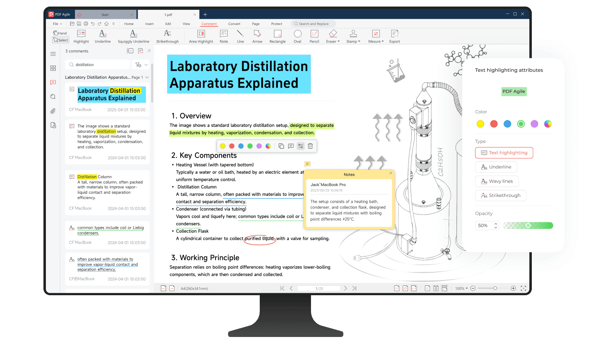The image size is (590, 364).
Task: Open the Stamp dropdown menu
Action: (x=353, y=36)
